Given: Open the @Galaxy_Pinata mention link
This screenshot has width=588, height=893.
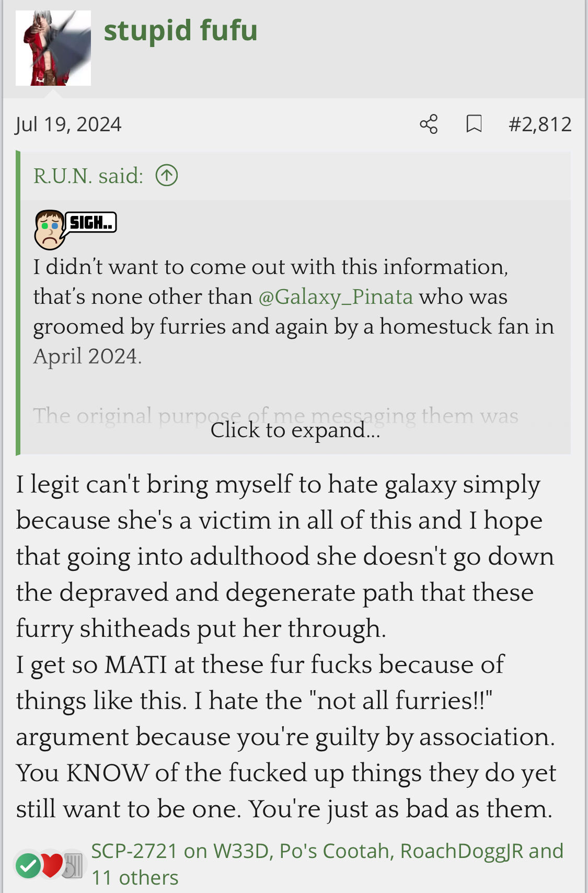Looking at the screenshot, I should [336, 296].
